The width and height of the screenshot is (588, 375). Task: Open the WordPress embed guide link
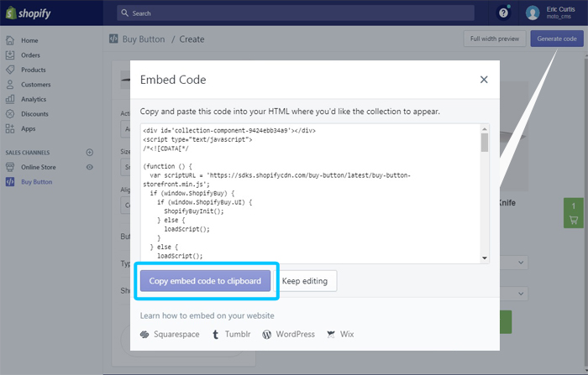tap(296, 334)
